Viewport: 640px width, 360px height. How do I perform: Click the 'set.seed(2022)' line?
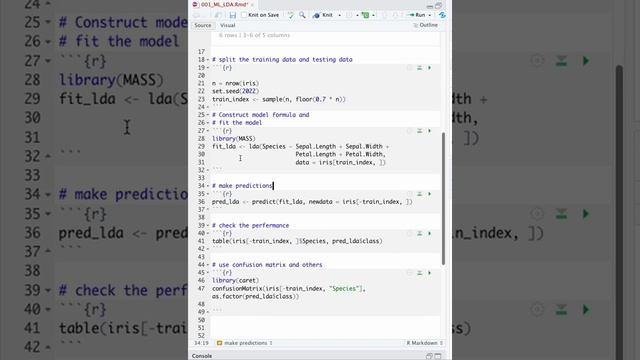(236, 91)
